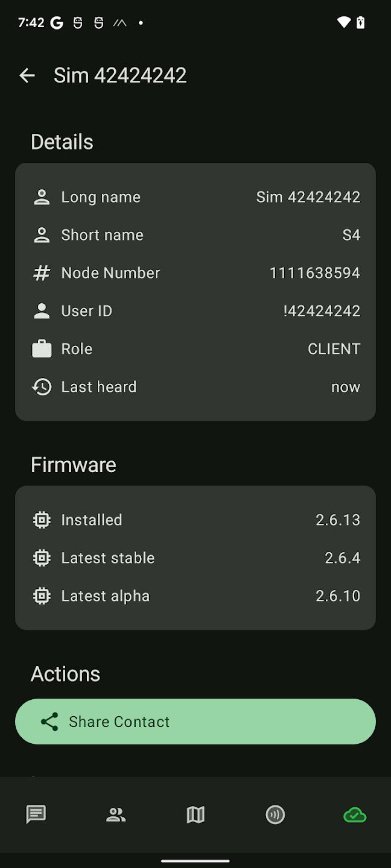Viewport: 391px width, 868px height.
Task: Select the Sim 42424242 title text
Action: (x=120, y=75)
